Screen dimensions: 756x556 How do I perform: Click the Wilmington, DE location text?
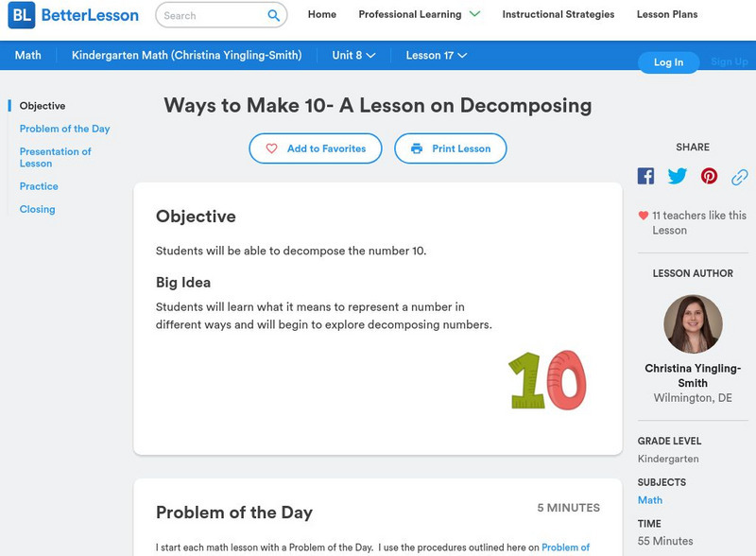(x=693, y=398)
